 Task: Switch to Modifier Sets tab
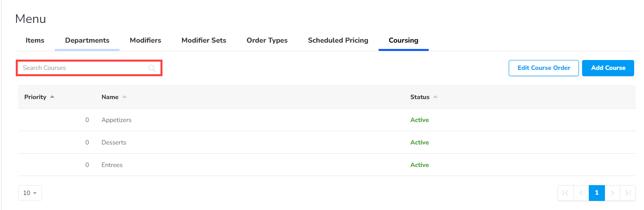pos(204,40)
